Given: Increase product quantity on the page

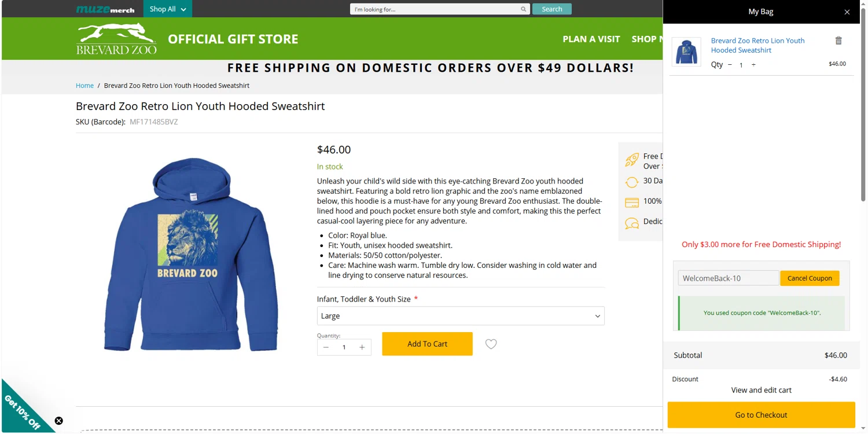Looking at the screenshot, I should point(362,347).
